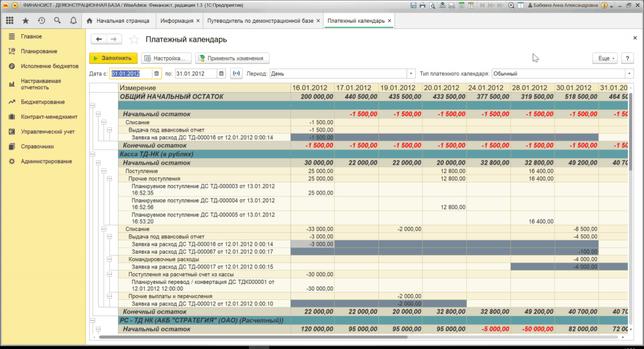Collapse Прочие выплаты и перечисления row
Image resolution: width=644 pixels, height=349 pixels.
(109, 297)
